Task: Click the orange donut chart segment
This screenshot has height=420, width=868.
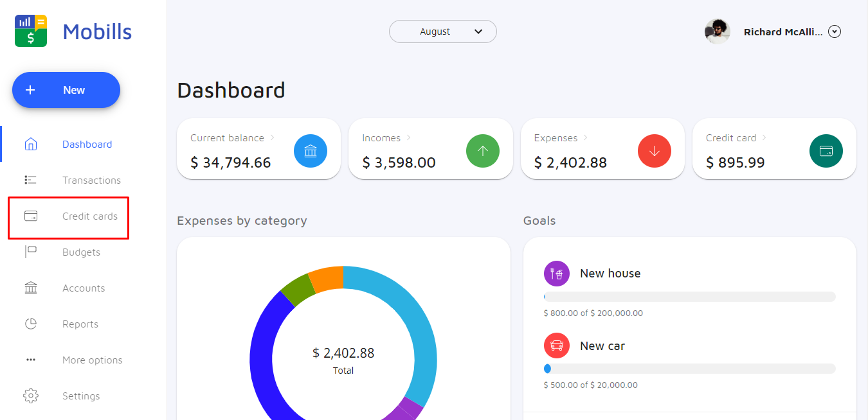Action: pyautogui.click(x=327, y=279)
